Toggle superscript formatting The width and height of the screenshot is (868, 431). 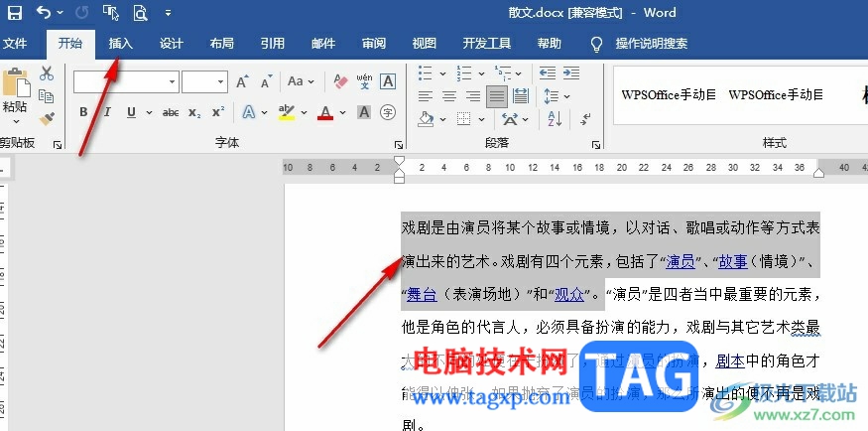[x=218, y=112]
